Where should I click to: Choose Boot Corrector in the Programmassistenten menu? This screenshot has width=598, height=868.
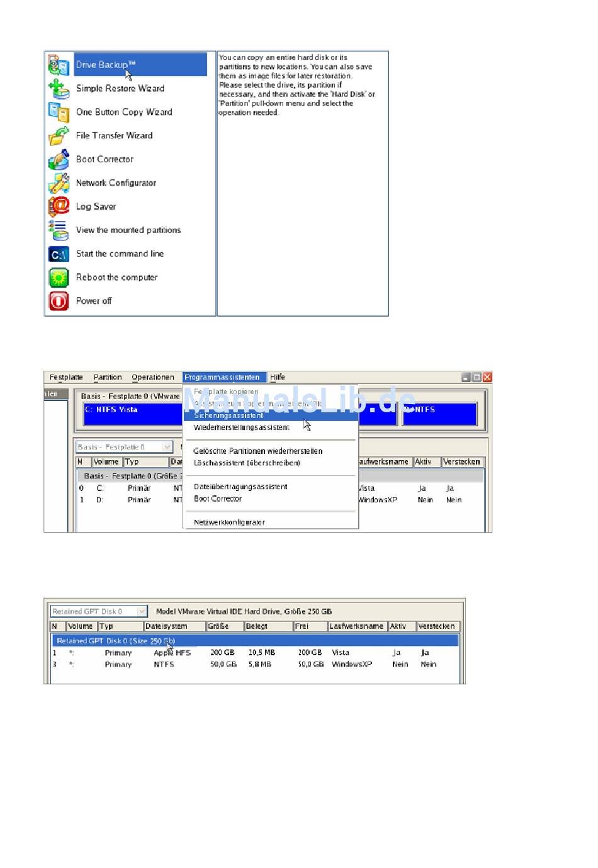[218, 499]
